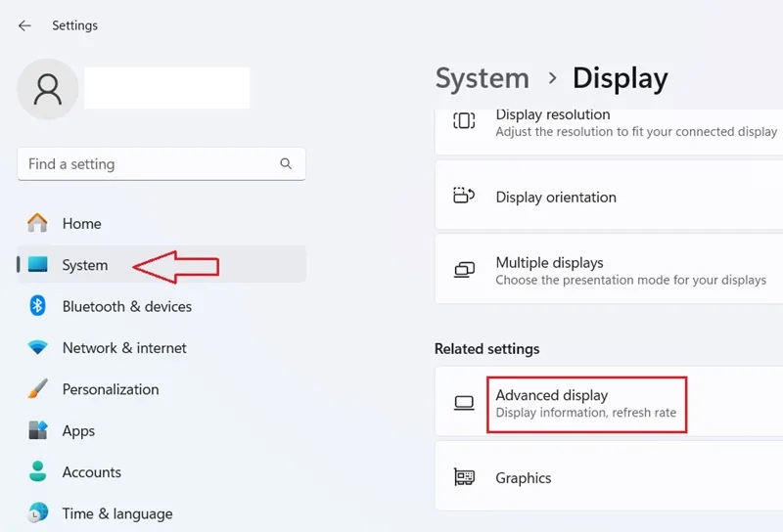Select System in the sidebar
Screen dimensions: 783x532
(x=161, y=264)
